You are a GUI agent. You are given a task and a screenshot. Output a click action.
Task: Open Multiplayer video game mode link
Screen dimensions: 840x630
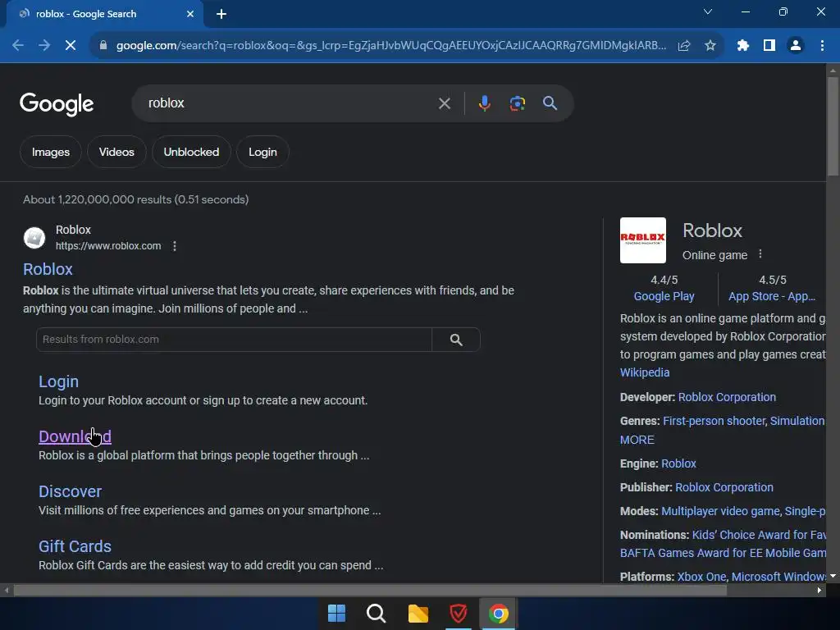click(x=720, y=511)
